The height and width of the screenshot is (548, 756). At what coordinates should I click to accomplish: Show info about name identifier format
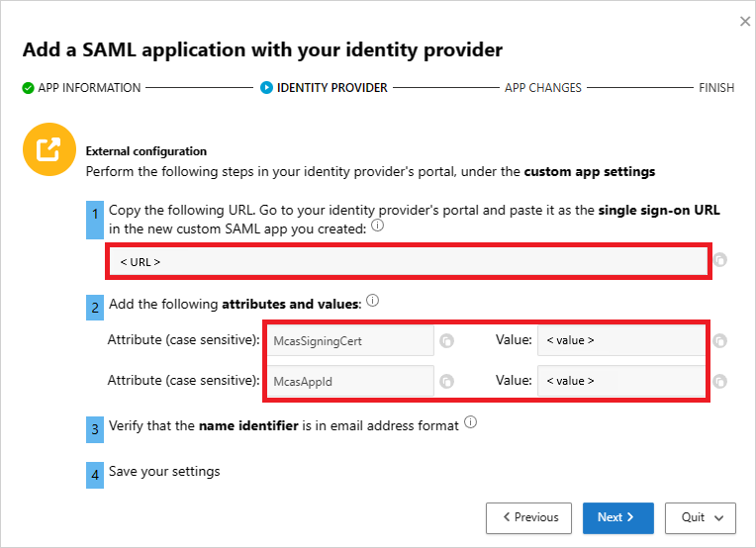[470, 423]
